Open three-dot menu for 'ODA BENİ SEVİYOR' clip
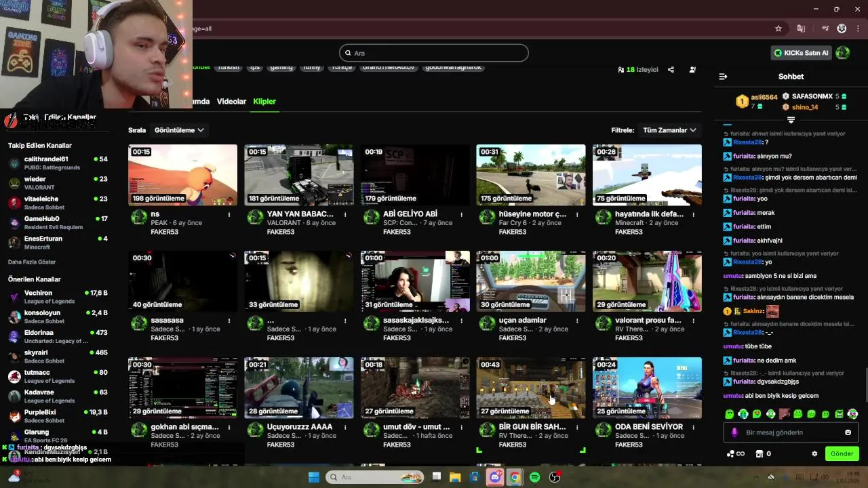Image resolution: width=868 pixels, height=488 pixels. (x=694, y=427)
